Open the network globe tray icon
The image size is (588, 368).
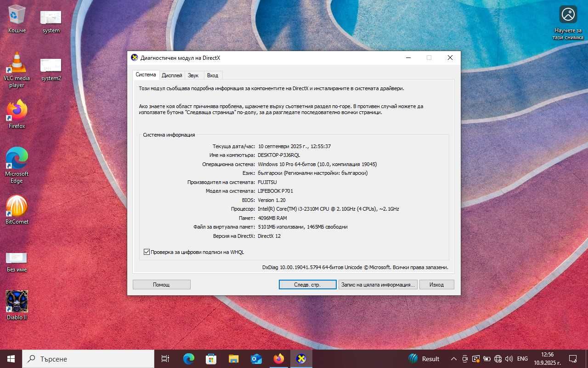[498, 359]
